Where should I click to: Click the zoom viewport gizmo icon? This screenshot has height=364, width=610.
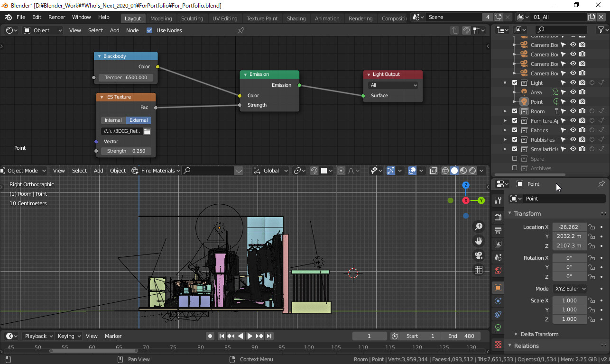point(479,227)
